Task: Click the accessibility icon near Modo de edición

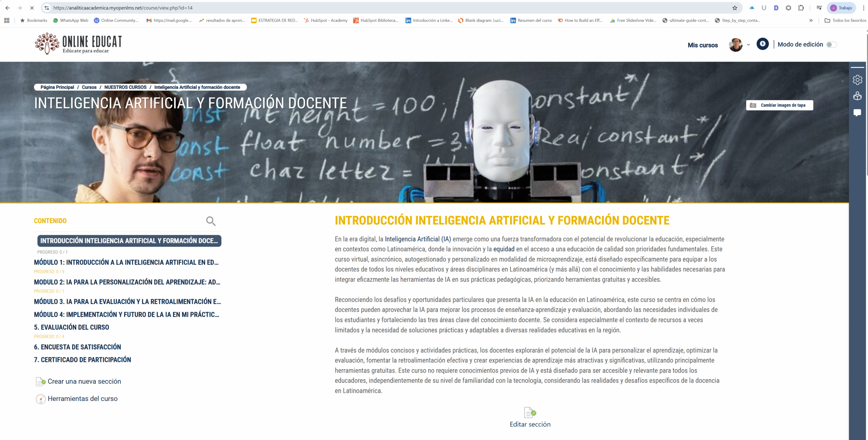Action: 762,44
